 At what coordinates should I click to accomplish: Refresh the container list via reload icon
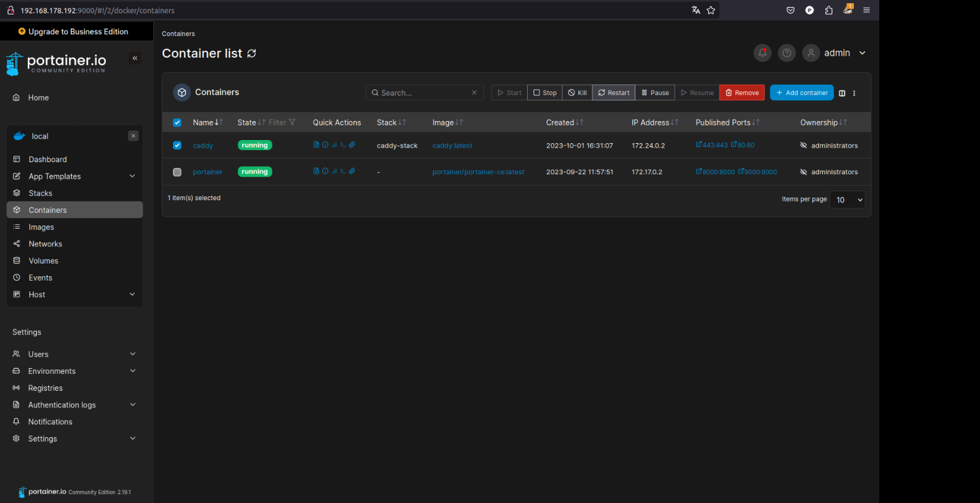(251, 54)
